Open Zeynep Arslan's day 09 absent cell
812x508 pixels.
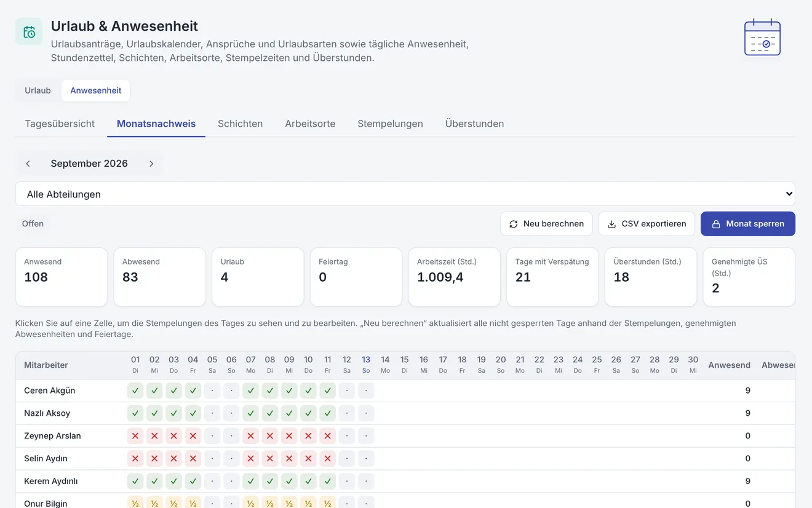point(289,436)
